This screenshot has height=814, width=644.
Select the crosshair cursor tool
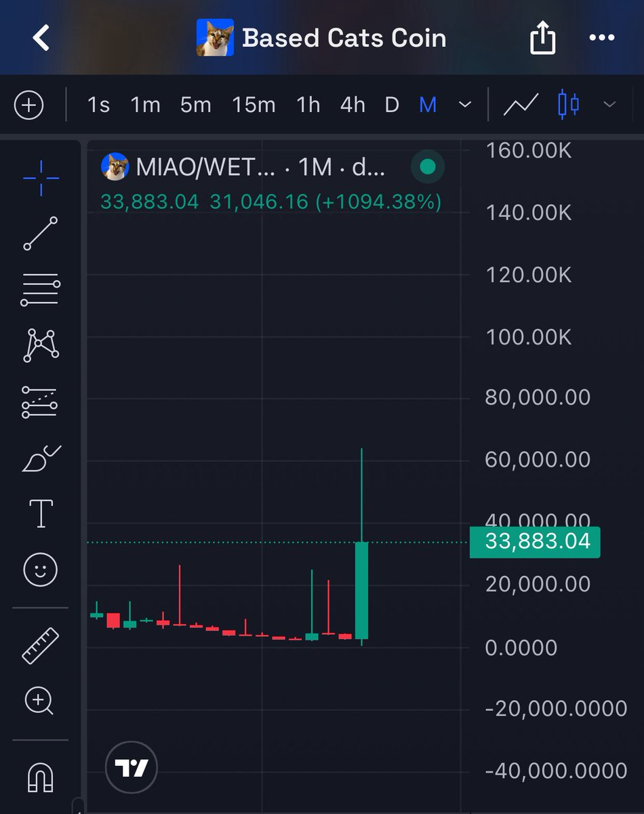click(x=41, y=178)
